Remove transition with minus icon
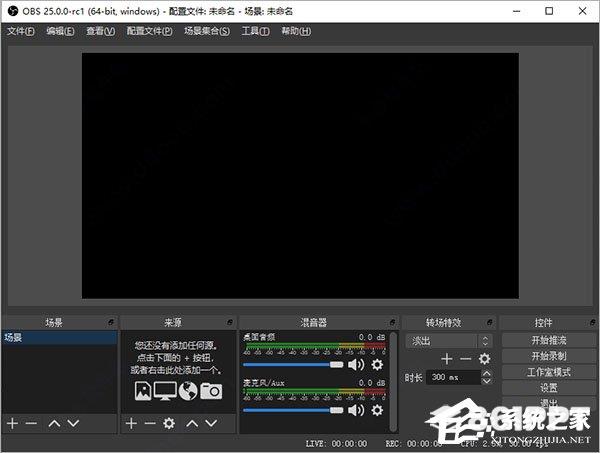This screenshot has height=453, width=600. 465,359
